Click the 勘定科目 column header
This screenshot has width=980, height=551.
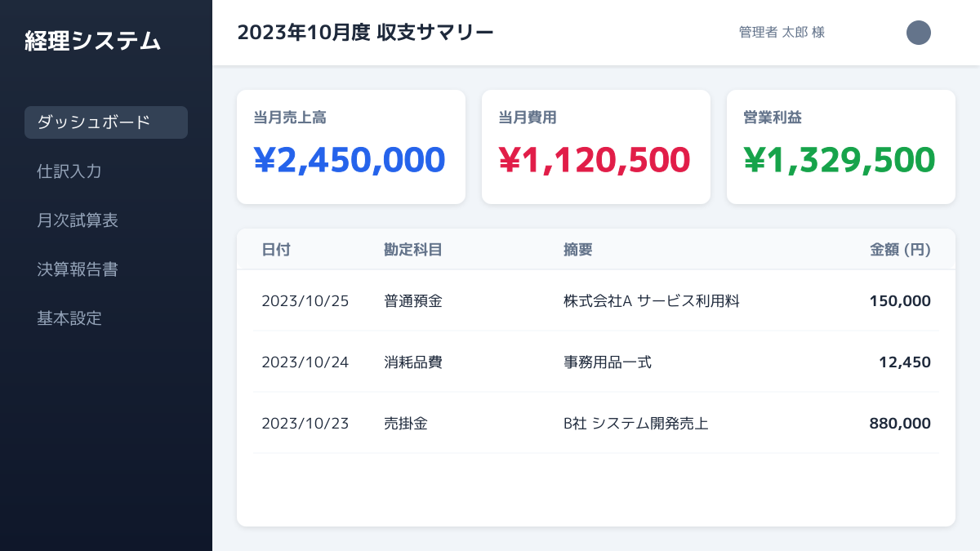pos(413,250)
